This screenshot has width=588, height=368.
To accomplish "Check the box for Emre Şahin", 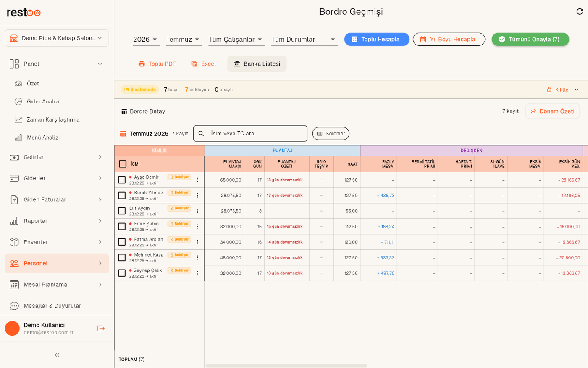I will 122,227.
